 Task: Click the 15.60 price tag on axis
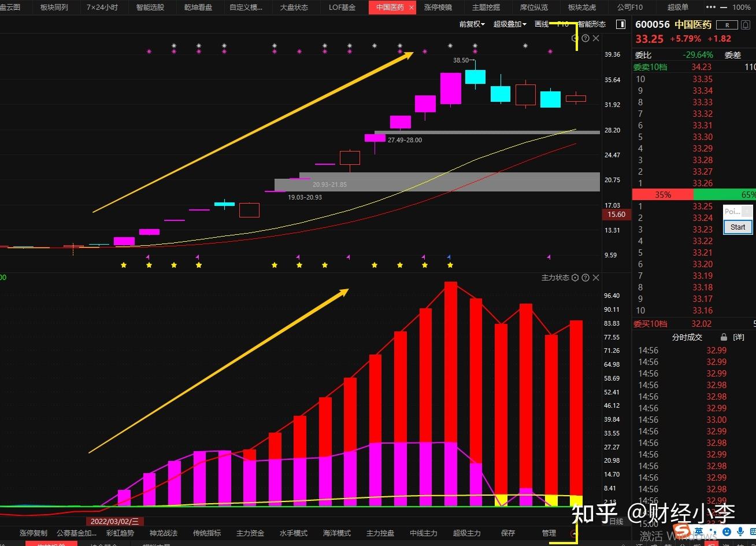coord(616,214)
